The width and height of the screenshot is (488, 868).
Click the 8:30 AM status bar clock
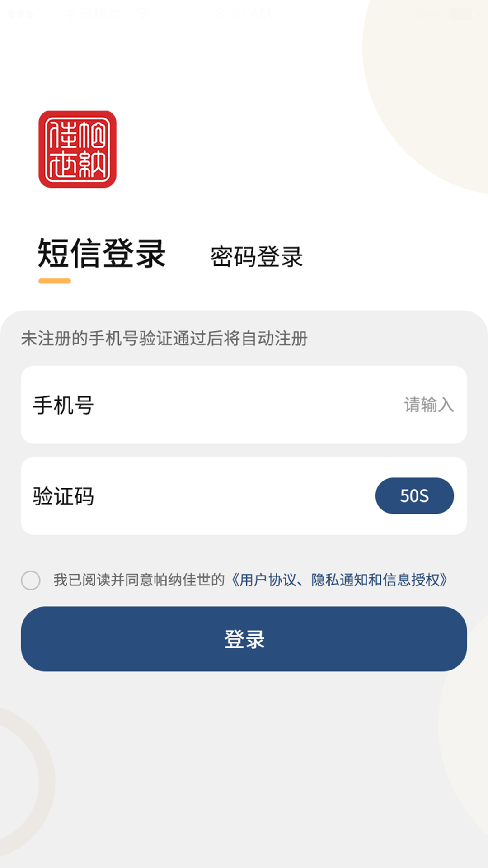pyautogui.click(x=244, y=14)
